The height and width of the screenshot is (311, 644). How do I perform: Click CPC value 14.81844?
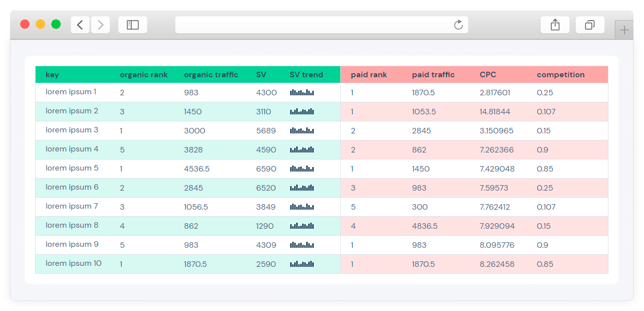(495, 112)
